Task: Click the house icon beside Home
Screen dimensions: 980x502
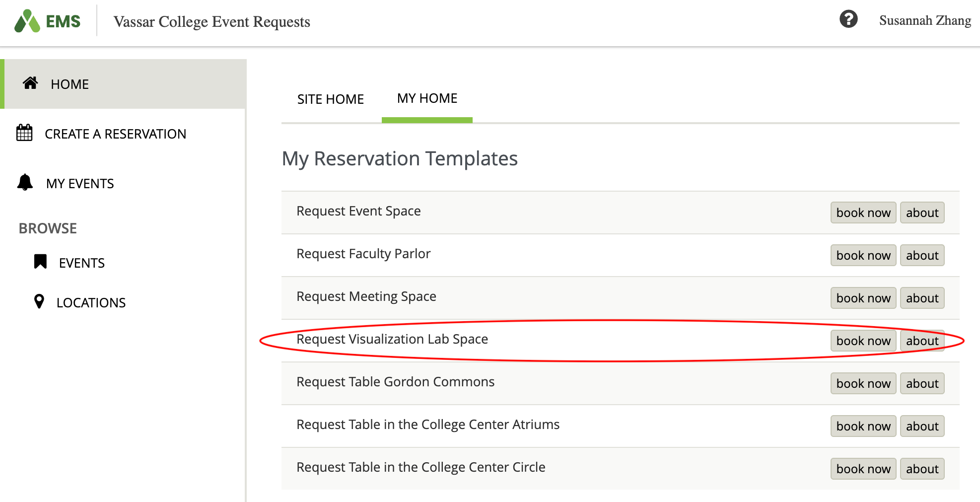Action: click(x=30, y=83)
